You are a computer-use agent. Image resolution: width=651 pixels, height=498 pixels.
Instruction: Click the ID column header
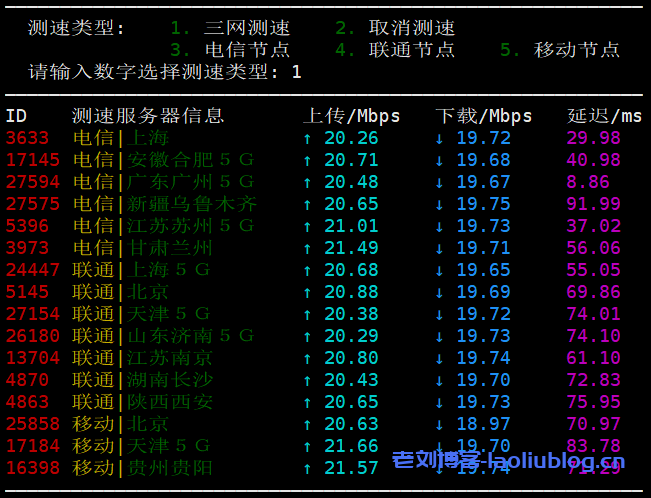click(x=16, y=116)
